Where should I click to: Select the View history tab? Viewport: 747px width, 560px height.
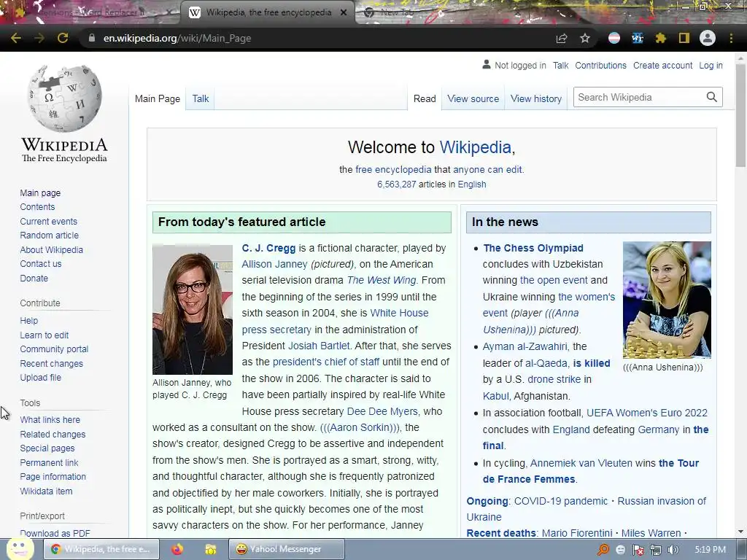(x=536, y=98)
